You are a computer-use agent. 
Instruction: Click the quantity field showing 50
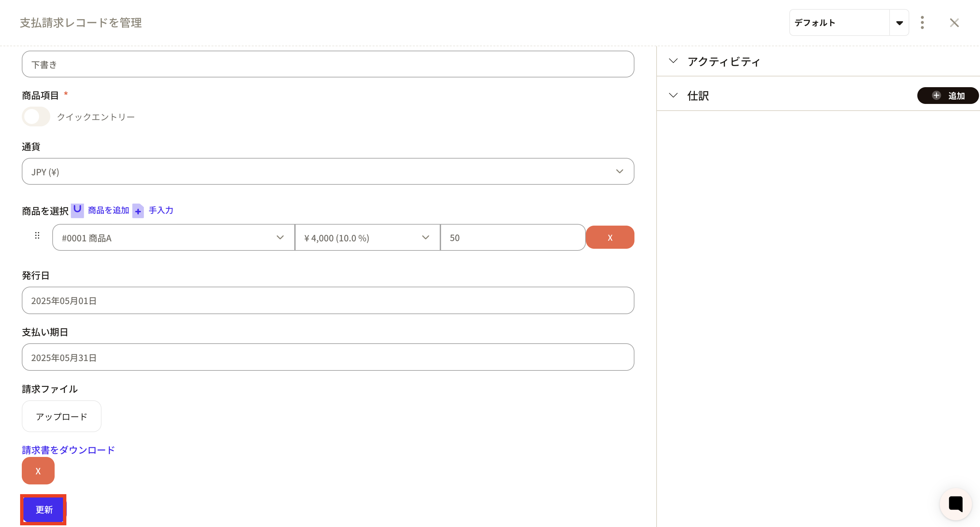pos(512,237)
